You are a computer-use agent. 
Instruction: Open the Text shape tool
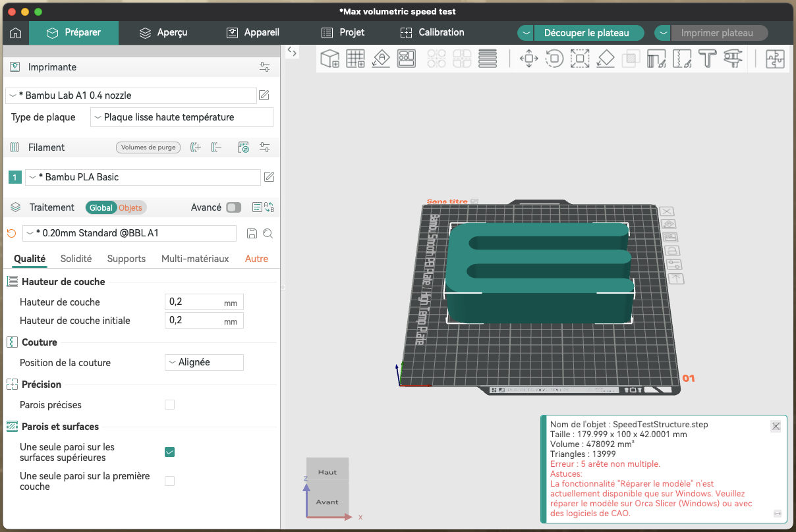click(x=707, y=59)
